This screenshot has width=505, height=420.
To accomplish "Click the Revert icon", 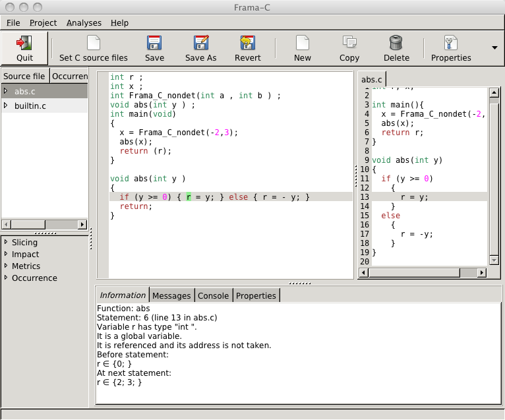I will pyautogui.click(x=247, y=42).
